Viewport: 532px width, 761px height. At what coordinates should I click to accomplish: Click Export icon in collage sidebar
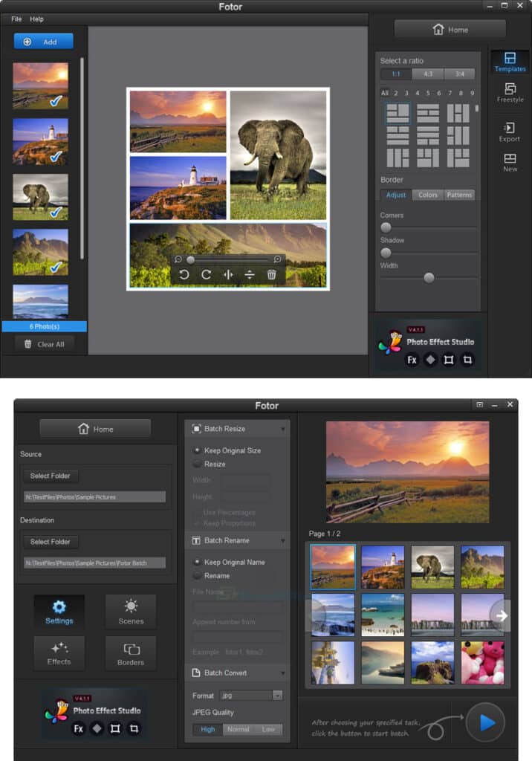[510, 132]
